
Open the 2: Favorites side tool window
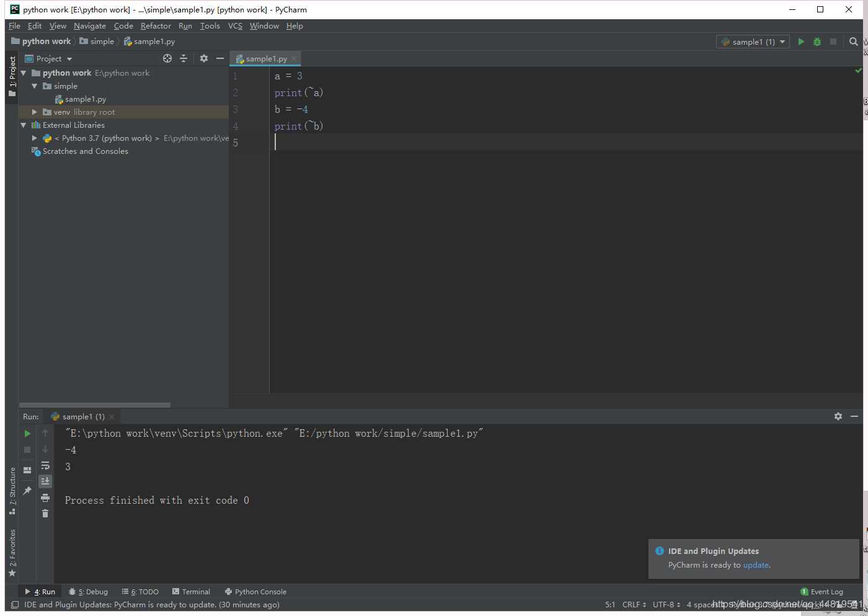tap(12, 553)
